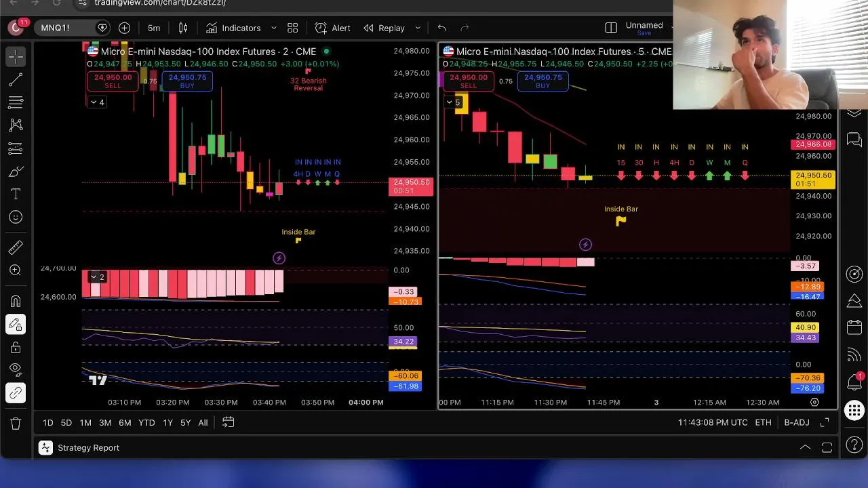868x488 pixels.
Task: Click the MNQ1! symbol search box
Action: [73, 28]
